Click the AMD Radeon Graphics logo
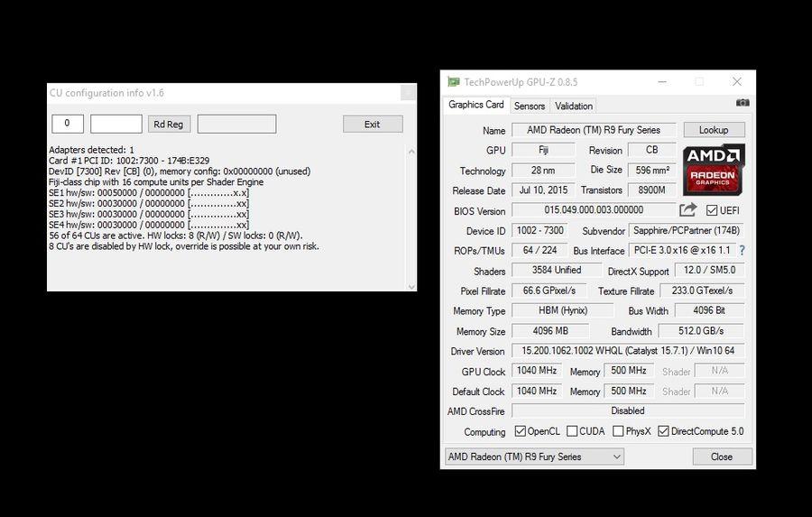Viewport: 812px width, 517px height. coord(714,170)
